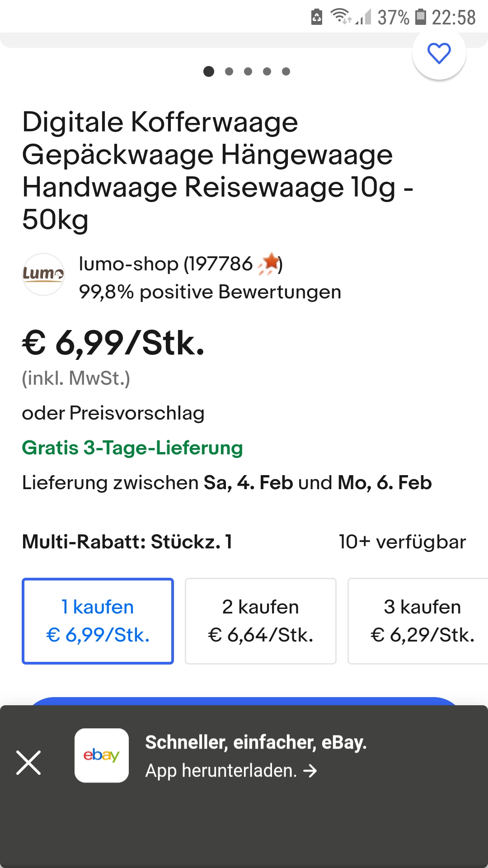Go to the second image carousel dot
488x868 pixels.
(229, 71)
